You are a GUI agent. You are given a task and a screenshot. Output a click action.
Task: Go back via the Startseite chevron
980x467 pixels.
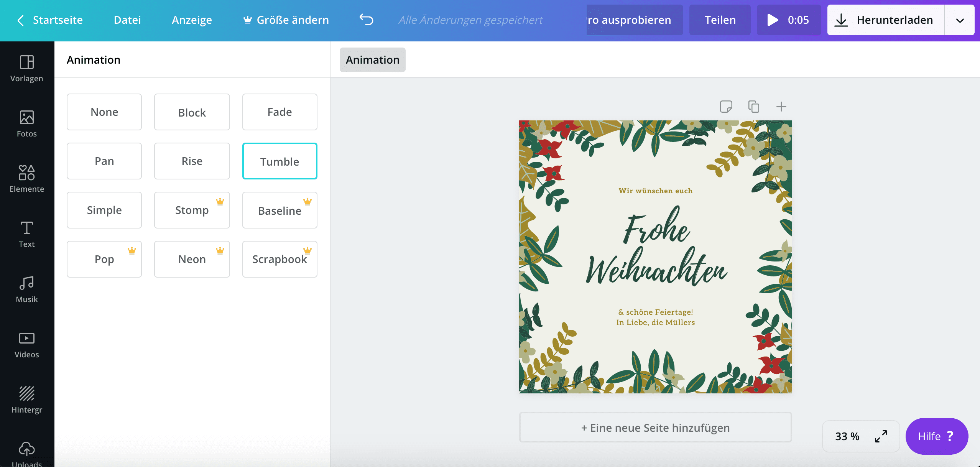(x=21, y=20)
